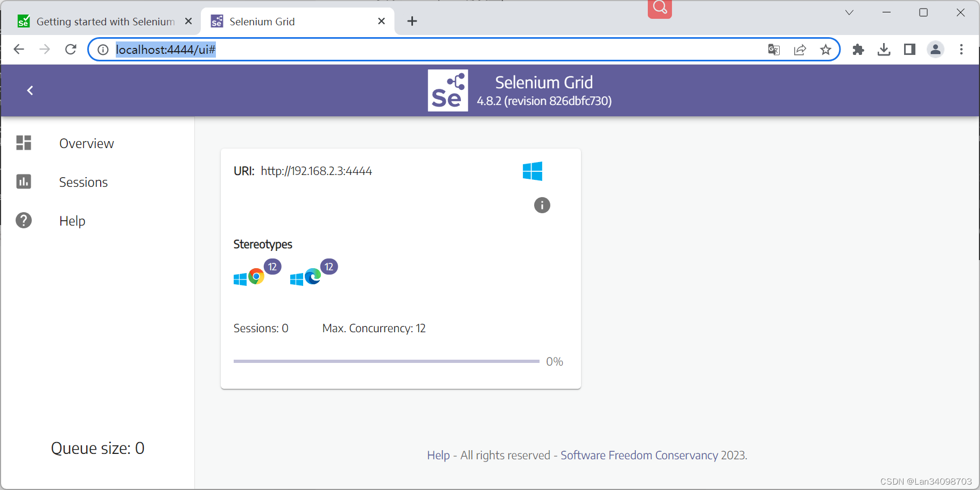Click the Max. Concurrency: 12 text

374,328
